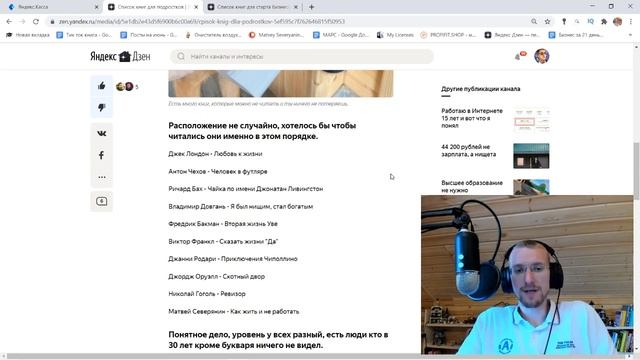The height and width of the screenshot is (360, 640).
Task: Click the line Николай Гоголь - Ревизор
Action: click(207, 294)
